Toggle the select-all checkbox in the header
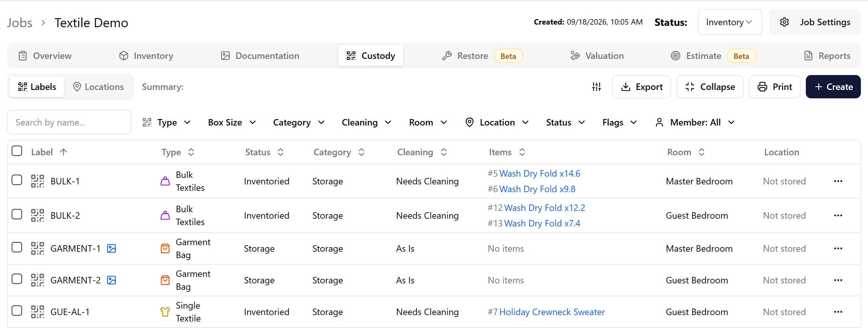Viewport: 868px width, 328px height. point(17,151)
